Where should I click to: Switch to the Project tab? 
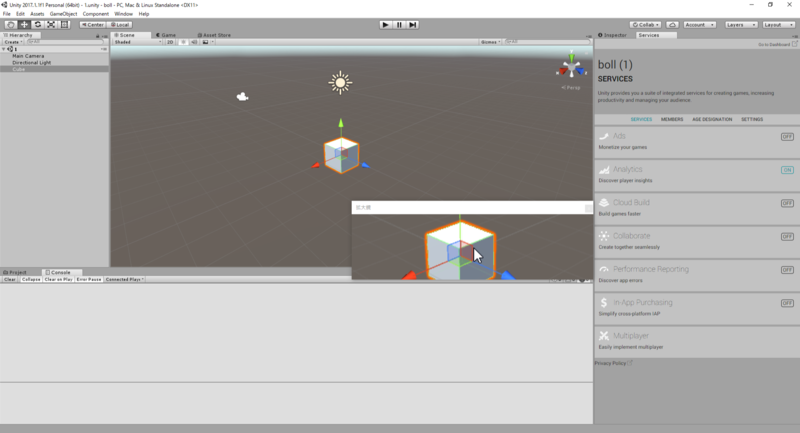click(x=15, y=272)
